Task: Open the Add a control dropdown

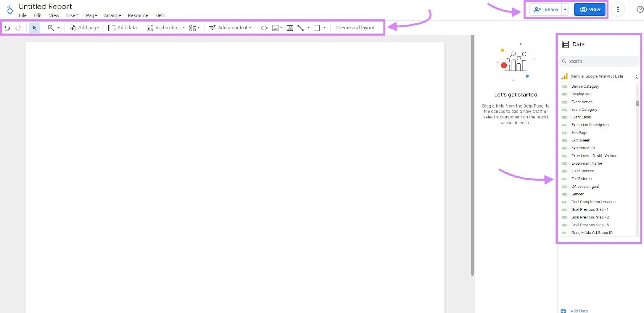Action: 230,28
